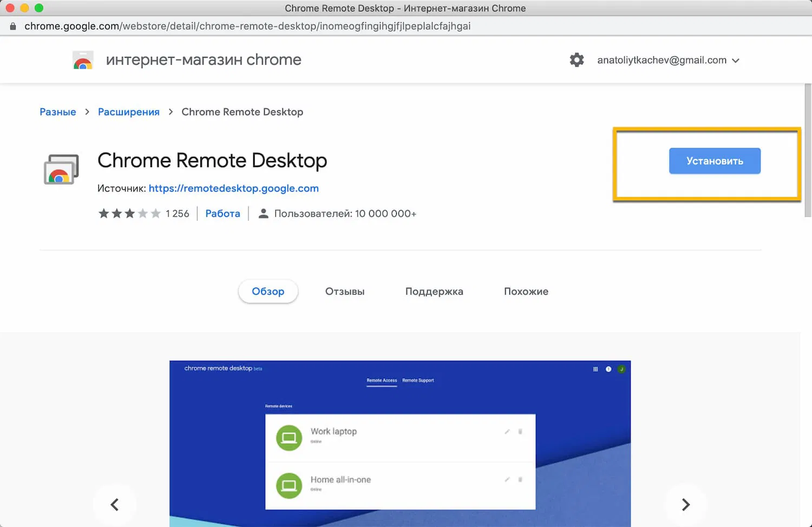Expand the anatoliytkachev@gmail.com account dropdown
Image resolution: width=812 pixels, height=527 pixels.
(669, 60)
